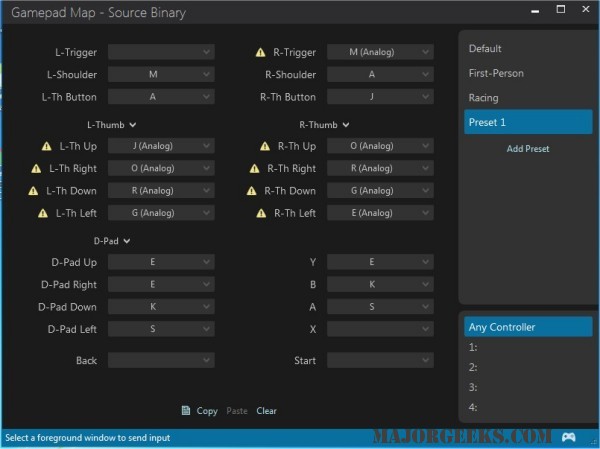Open the R-Th Left mapping dropdown
Image resolution: width=600 pixels, height=449 pixels.
pyautogui.click(x=380, y=213)
